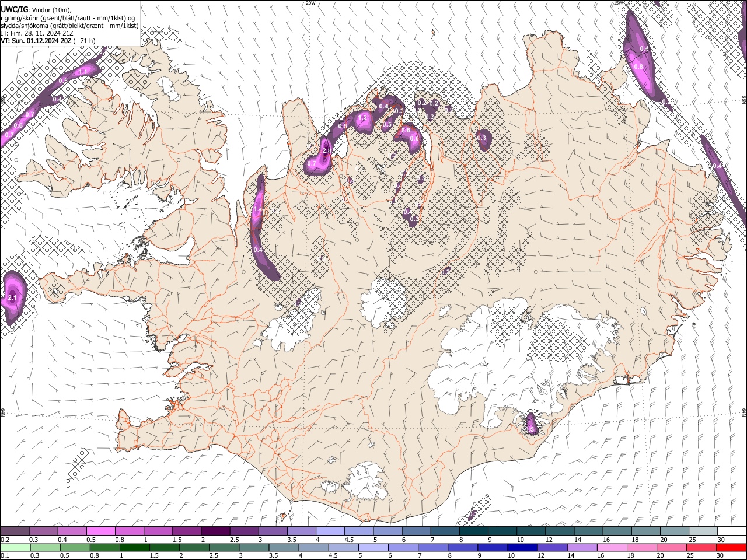Viewport: 747px width, 560px height.
Task: Pick the pale grey 25–30 swatch in upper legend
Action: point(703,531)
